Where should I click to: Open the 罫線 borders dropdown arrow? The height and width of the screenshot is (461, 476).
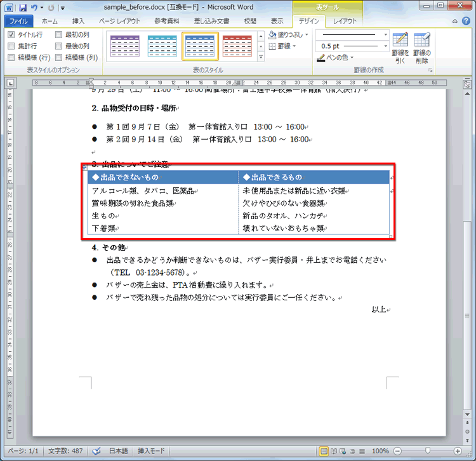(294, 46)
